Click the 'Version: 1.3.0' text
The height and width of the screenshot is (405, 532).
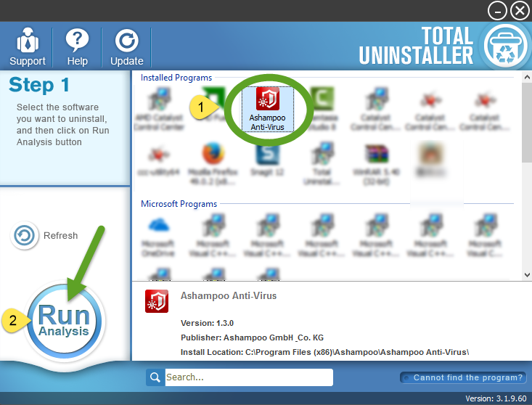click(207, 323)
